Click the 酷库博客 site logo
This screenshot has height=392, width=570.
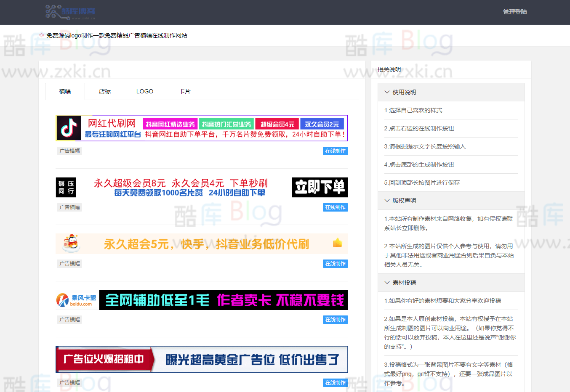click(70, 12)
